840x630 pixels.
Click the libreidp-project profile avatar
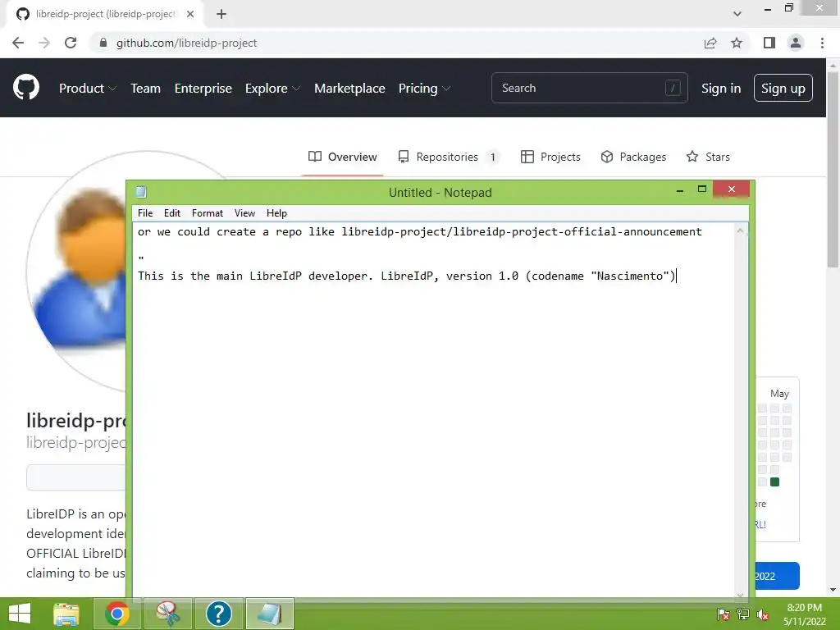click(76, 272)
